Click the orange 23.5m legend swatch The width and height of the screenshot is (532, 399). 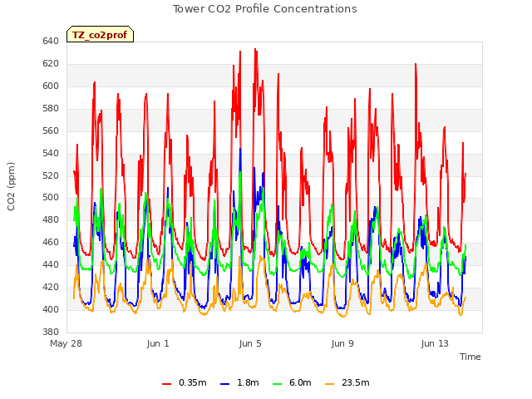pyautogui.click(x=330, y=383)
